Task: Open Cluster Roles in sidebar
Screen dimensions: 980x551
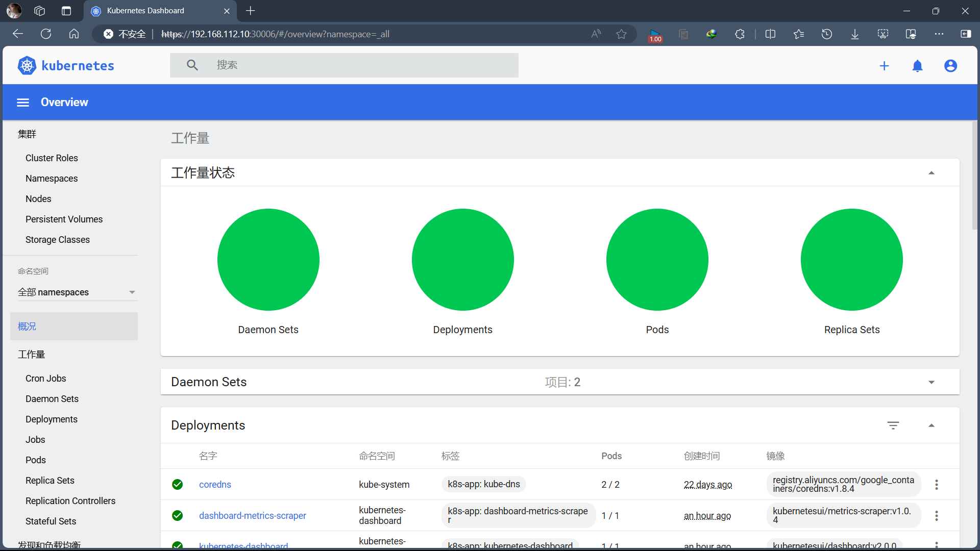Action: coord(52,158)
